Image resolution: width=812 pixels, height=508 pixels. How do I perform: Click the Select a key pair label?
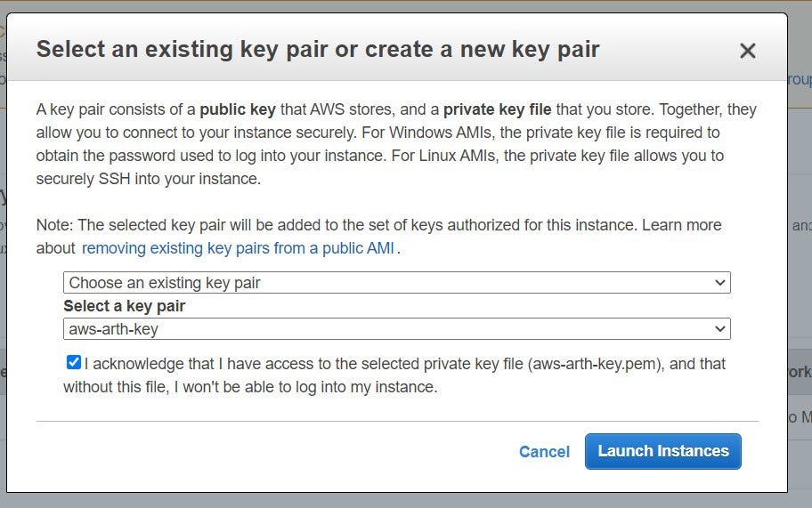click(125, 306)
